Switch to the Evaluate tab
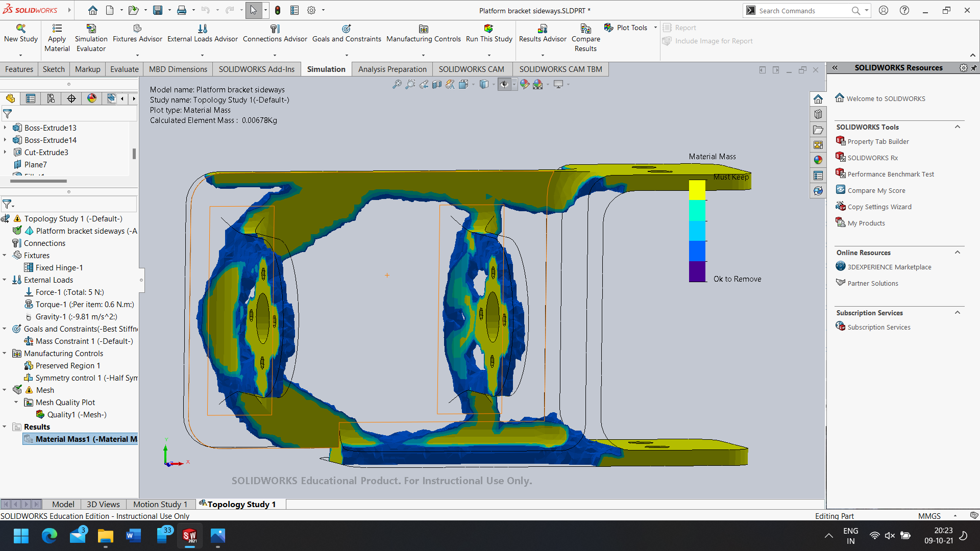The width and height of the screenshot is (980, 551). [124, 69]
